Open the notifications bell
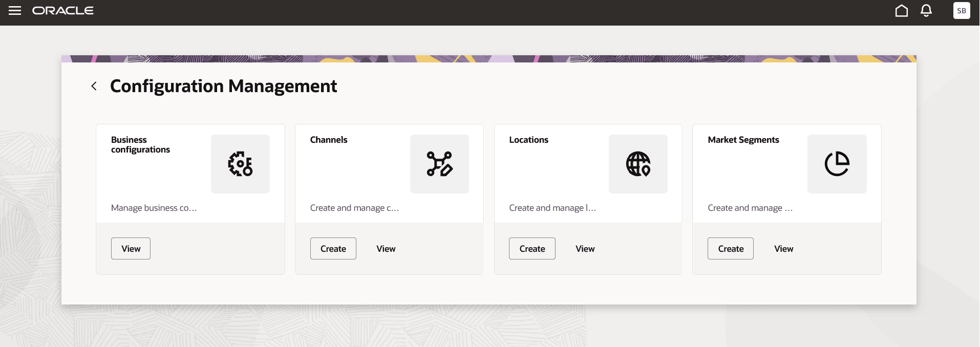 pos(926,10)
